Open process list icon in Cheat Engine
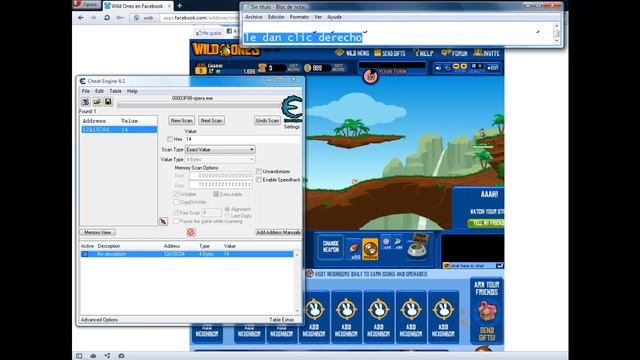 86,102
